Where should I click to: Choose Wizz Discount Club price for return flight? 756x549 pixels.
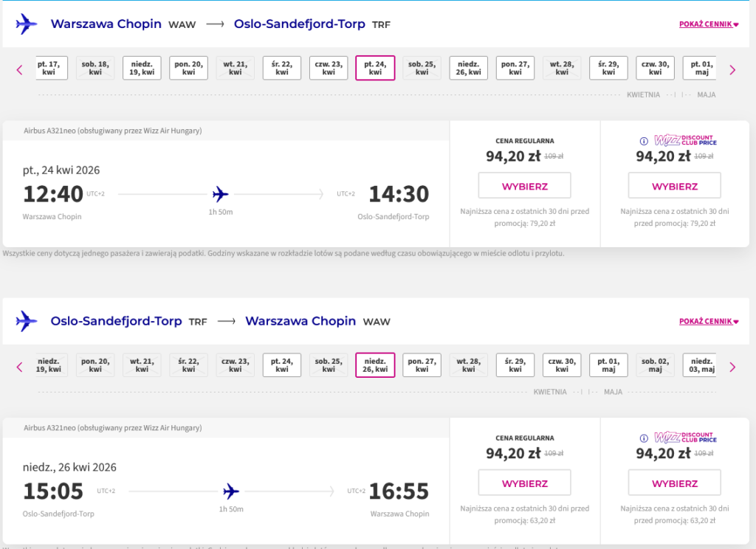tap(674, 483)
